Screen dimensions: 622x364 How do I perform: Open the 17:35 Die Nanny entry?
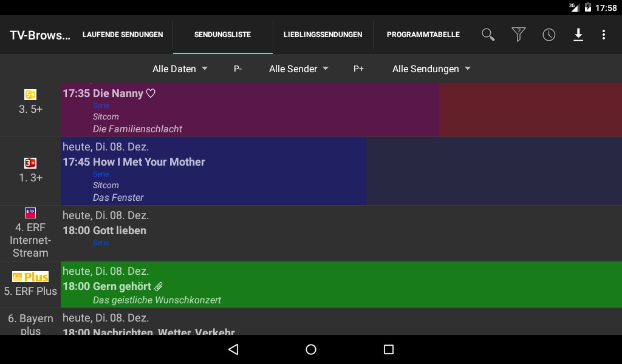[341, 110]
